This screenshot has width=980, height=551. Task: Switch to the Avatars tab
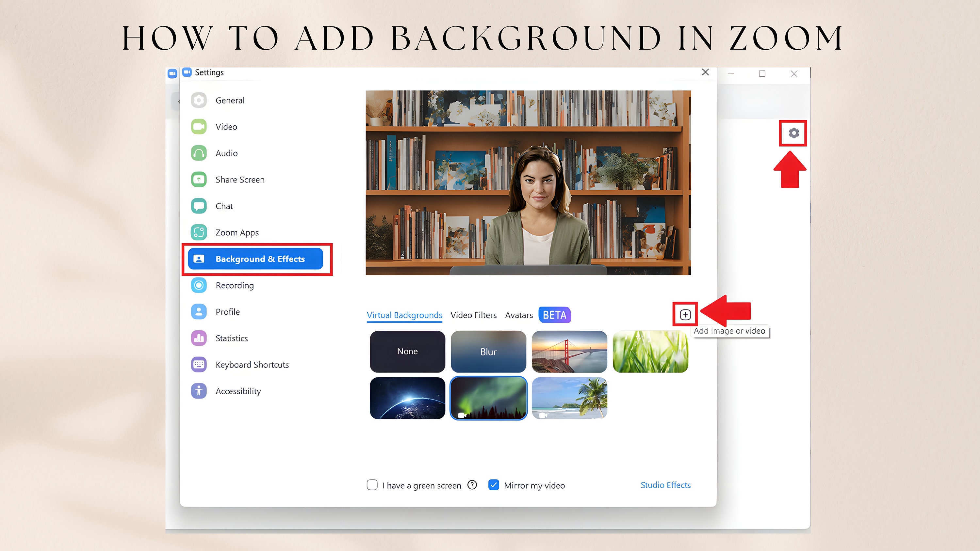[519, 315]
